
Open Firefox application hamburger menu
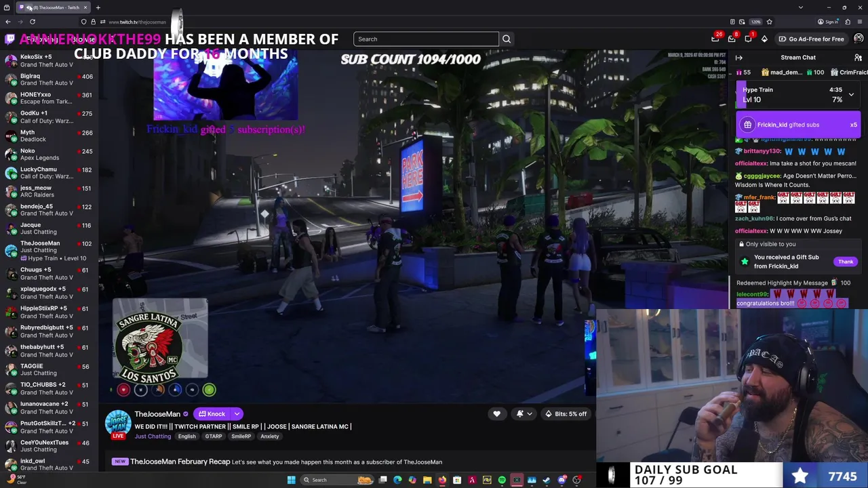click(859, 22)
